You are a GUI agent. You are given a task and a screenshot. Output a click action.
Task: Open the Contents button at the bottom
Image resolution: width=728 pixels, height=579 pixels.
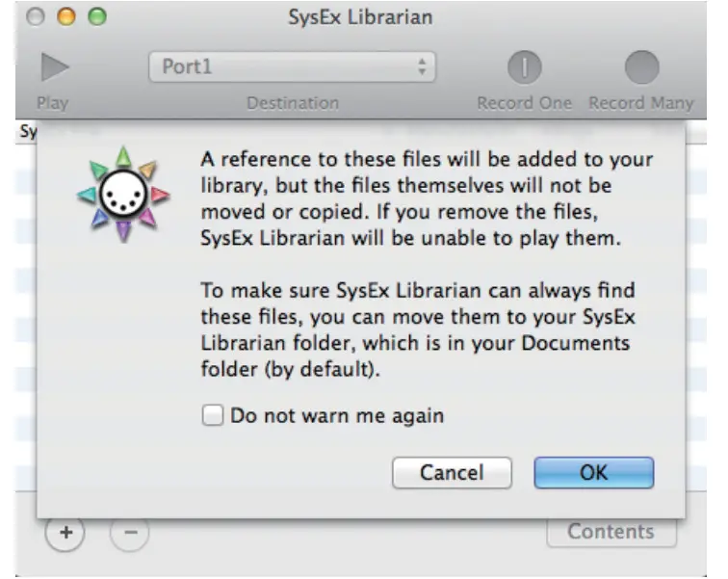pos(611,532)
